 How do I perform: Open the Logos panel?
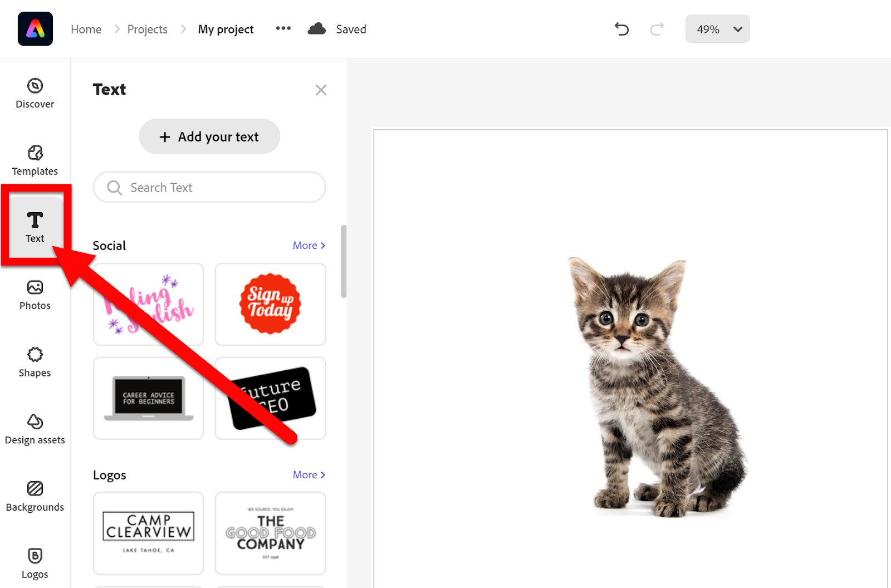pos(35,563)
